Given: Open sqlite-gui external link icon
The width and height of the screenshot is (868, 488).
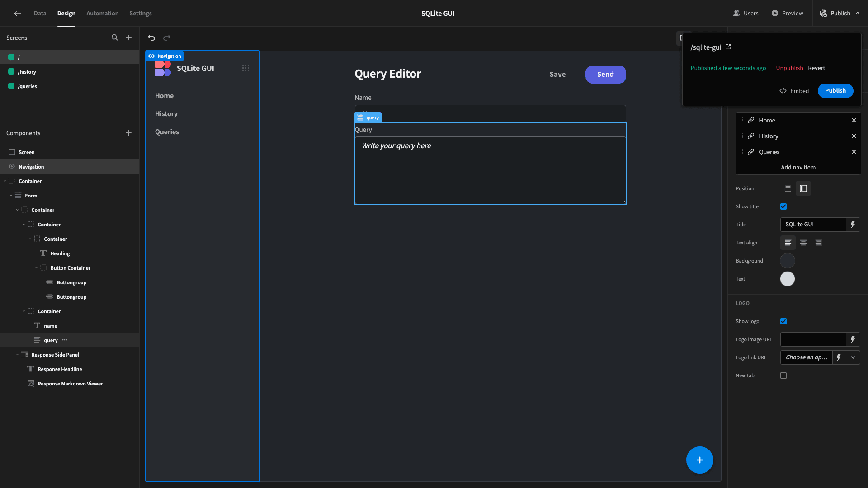Looking at the screenshot, I should [x=728, y=47].
